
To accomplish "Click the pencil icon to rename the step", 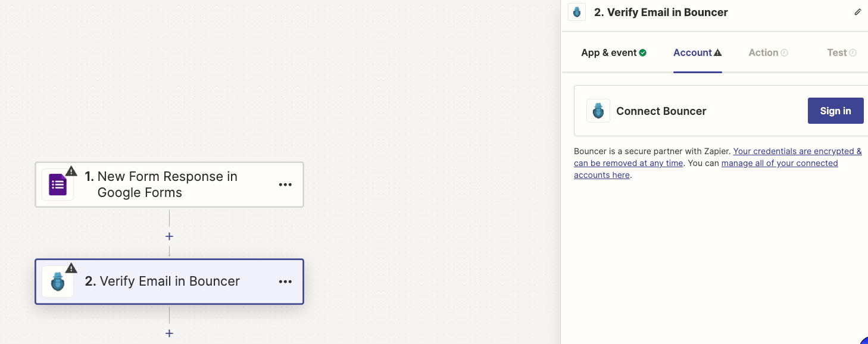I will click(857, 12).
